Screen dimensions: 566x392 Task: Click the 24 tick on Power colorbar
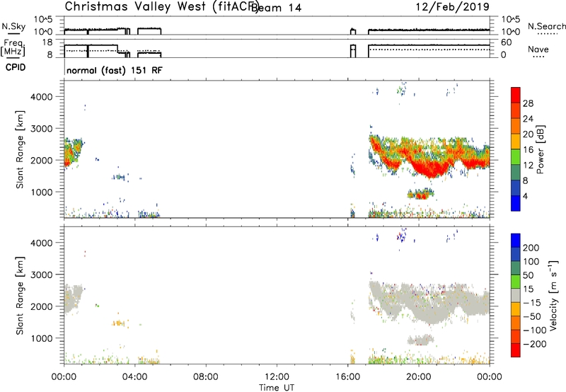click(x=528, y=119)
